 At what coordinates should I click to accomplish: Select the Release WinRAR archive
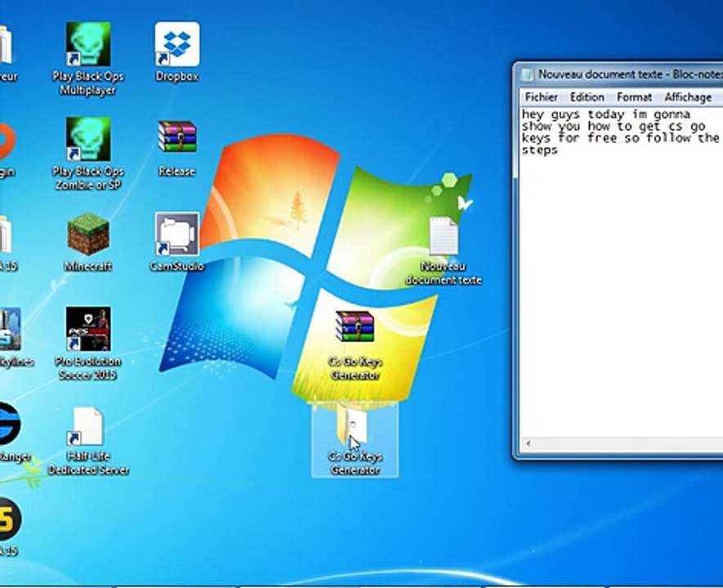[177, 139]
